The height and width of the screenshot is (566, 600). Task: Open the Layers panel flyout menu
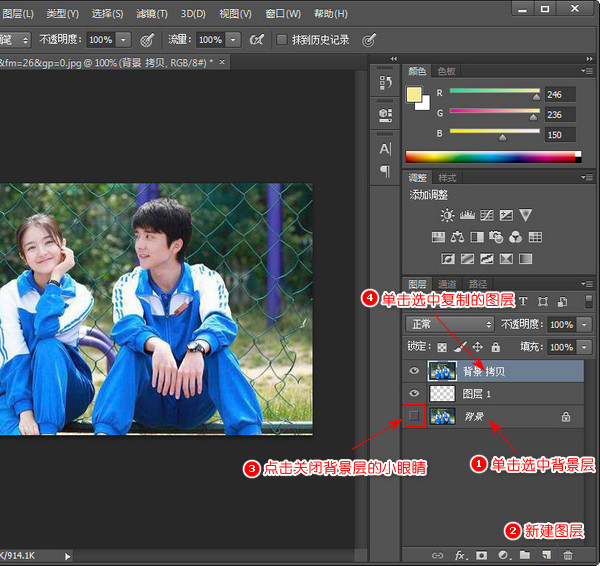pos(587,284)
